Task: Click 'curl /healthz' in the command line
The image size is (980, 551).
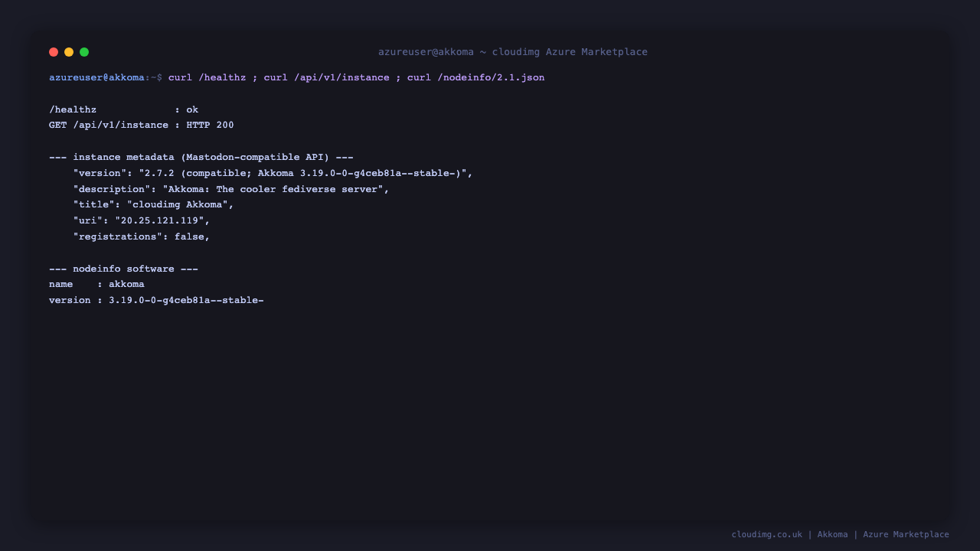Action: [207, 77]
